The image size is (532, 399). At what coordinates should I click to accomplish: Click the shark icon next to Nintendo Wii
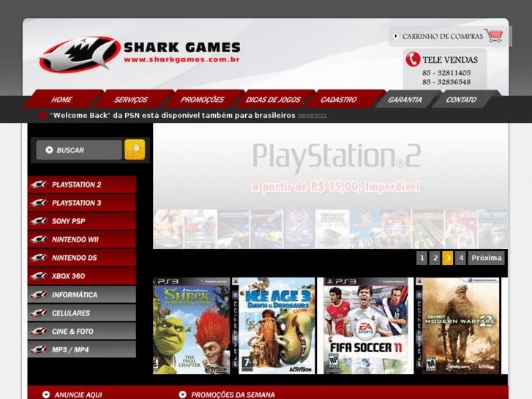(39, 239)
